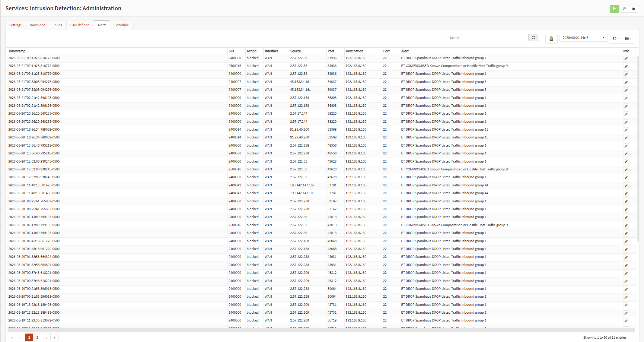The height and width of the screenshot is (342, 644).
Task: Open info for 2026-08-20T12:02:06 SID 2500016 alert
Action: coord(626,170)
